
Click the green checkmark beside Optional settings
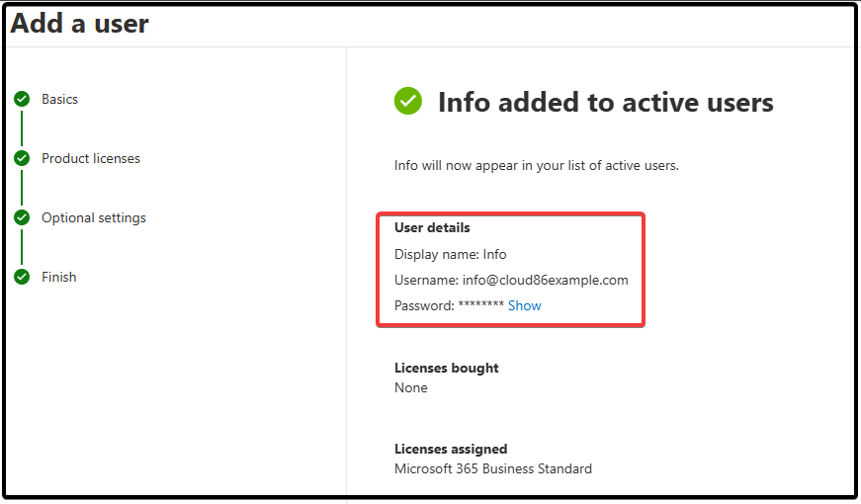tap(22, 218)
